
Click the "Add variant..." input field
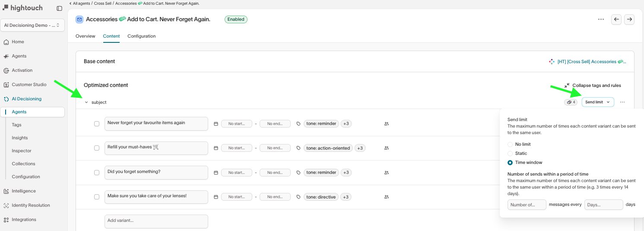[156, 221]
